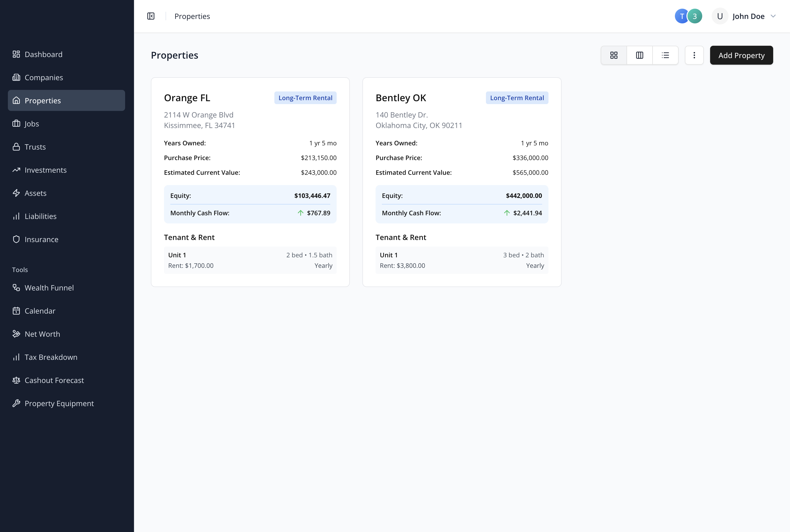Click monthly cash flow $767.89
Image resolution: width=790 pixels, height=532 pixels.
click(x=319, y=213)
